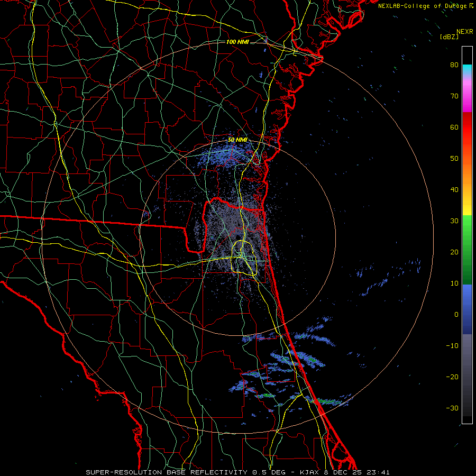Select the 80 value on the dBZ scale
The width and height of the screenshot is (476, 476).
point(454,65)
